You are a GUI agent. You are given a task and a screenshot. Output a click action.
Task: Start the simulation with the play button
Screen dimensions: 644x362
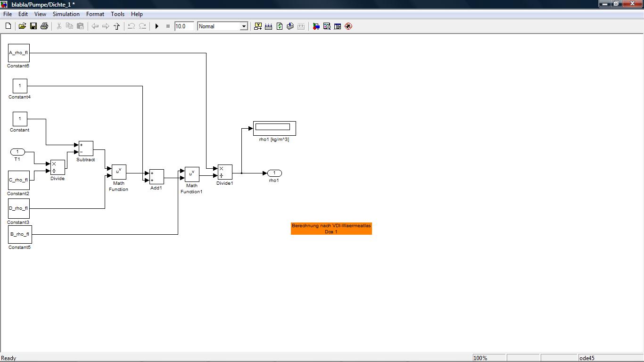[157, 26]
